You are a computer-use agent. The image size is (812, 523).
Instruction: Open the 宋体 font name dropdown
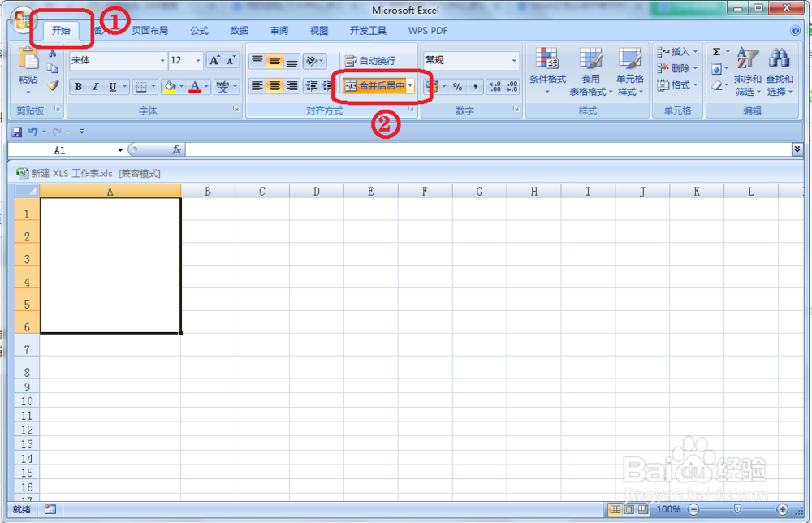(162, 61)
